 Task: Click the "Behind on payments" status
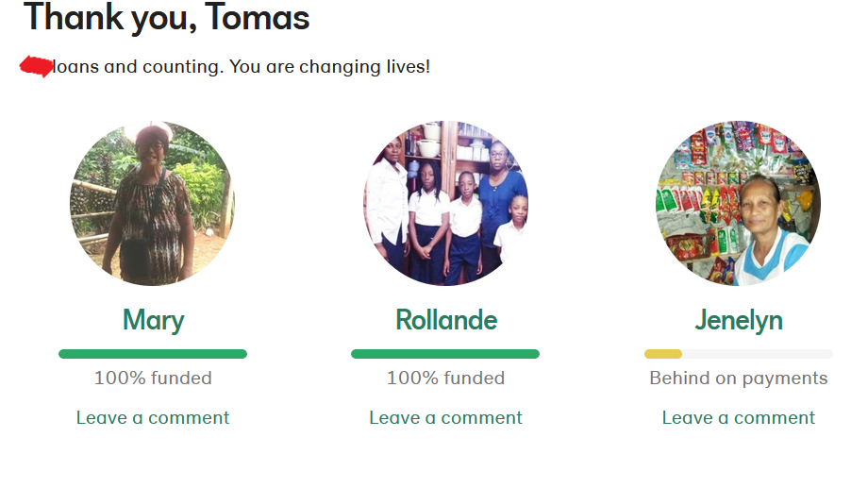tap(738, 379)
